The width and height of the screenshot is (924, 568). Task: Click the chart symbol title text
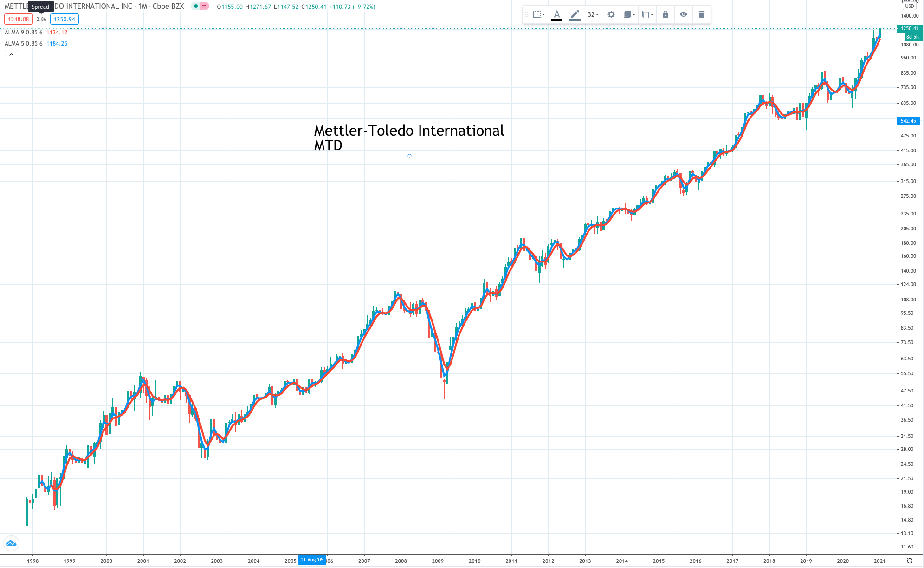coord(94,7)
